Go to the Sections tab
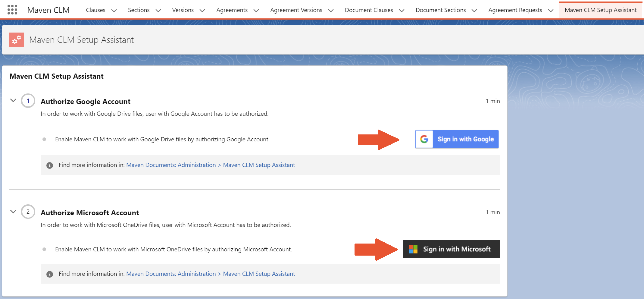Viewport: 644px width, 299px height. tap(139, 10)
